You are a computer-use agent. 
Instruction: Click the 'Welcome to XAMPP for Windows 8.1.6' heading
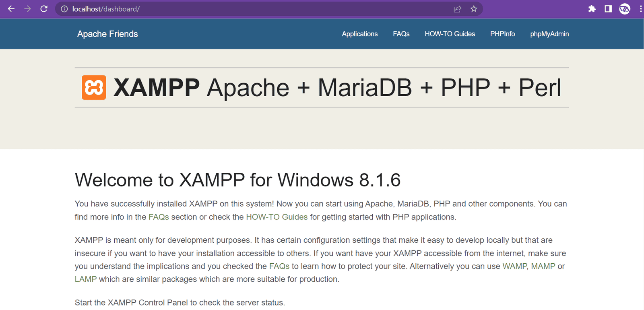pyautogui.click(x=238, y=180)
